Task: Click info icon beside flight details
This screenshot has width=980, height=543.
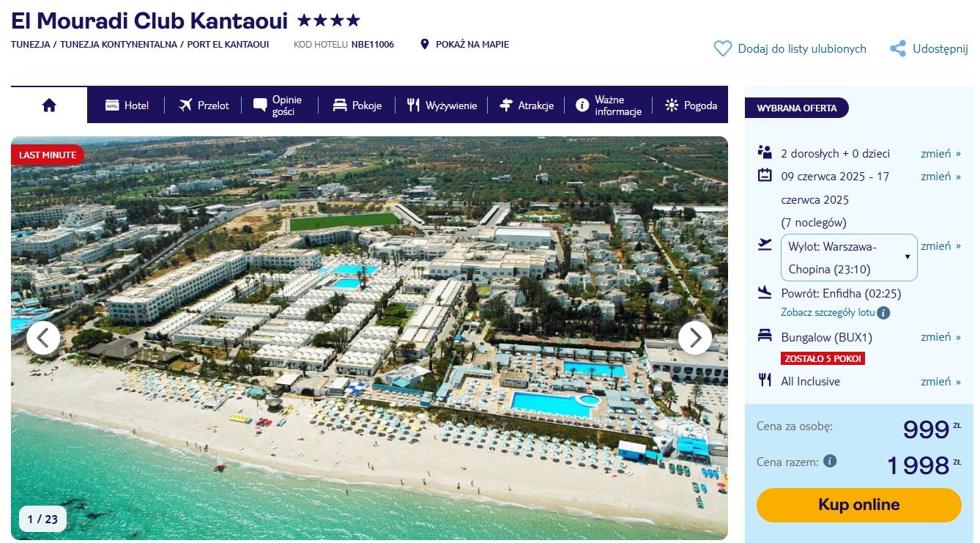Action: 884,313
